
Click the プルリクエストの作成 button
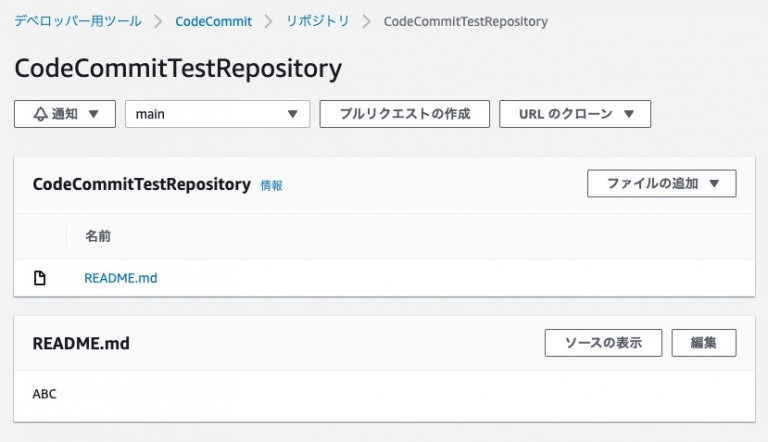point(405,114)
